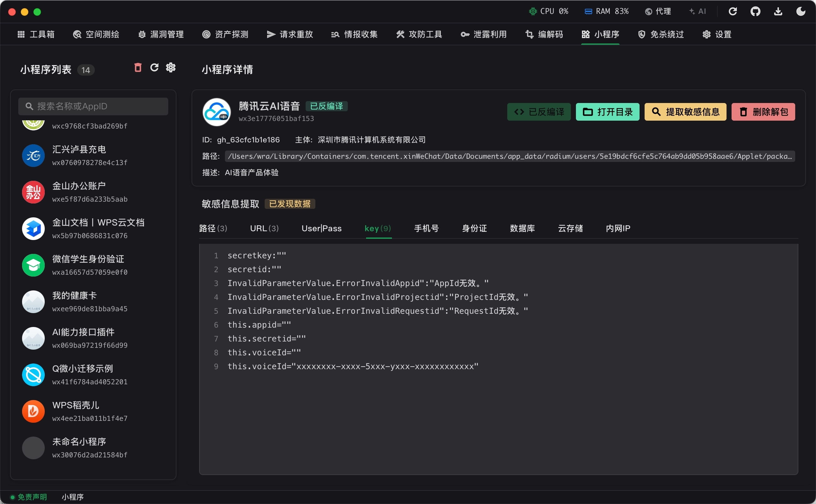Open the 编解码 menu
816x504 pixels.
(544, 34)
